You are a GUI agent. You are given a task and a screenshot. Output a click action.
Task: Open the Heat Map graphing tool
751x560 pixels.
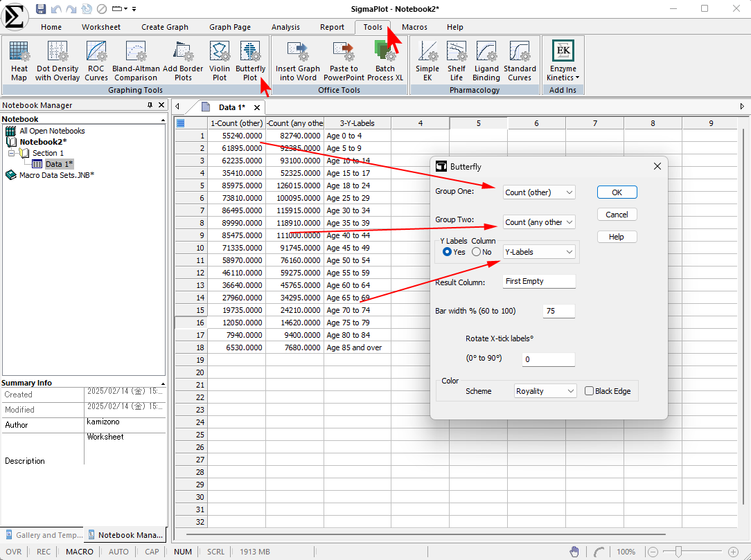[19, 61]
